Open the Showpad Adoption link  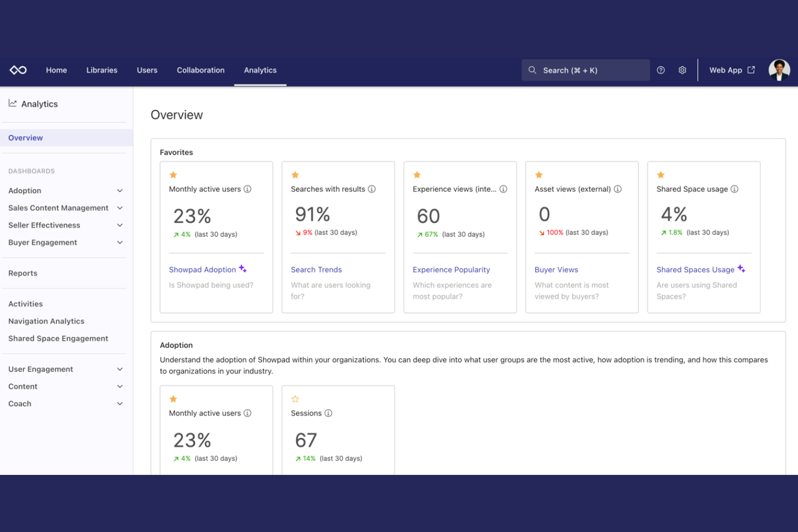[x=202, y=270]
